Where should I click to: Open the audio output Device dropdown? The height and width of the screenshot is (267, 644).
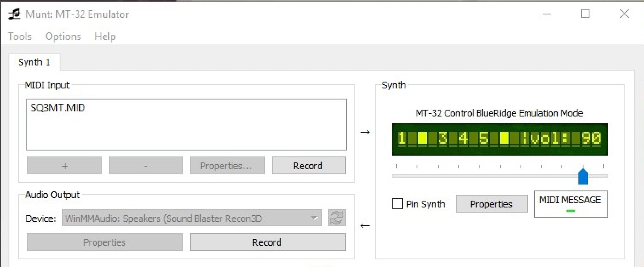point(192,219)
